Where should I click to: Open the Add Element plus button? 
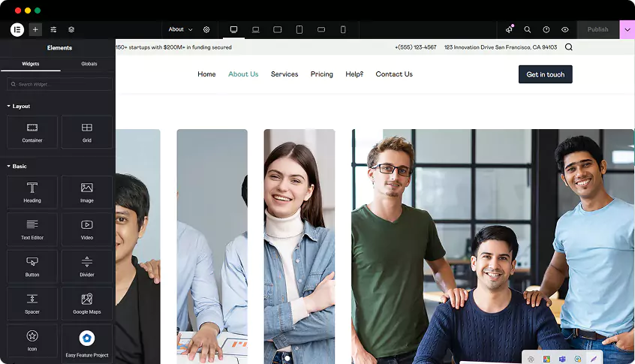[35, 29]
